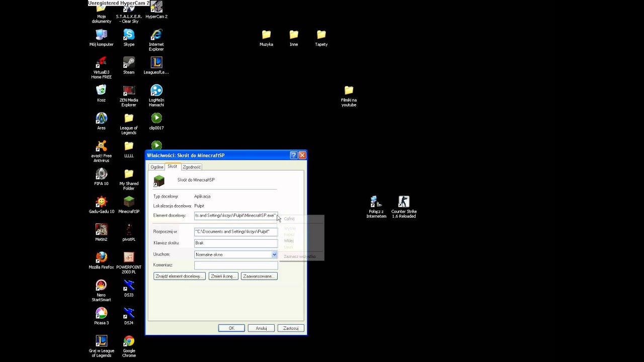The width and height of the screenshot is (644, 362).
Task: Expand the Uruchom dropdown arrow
Action: 274,254
